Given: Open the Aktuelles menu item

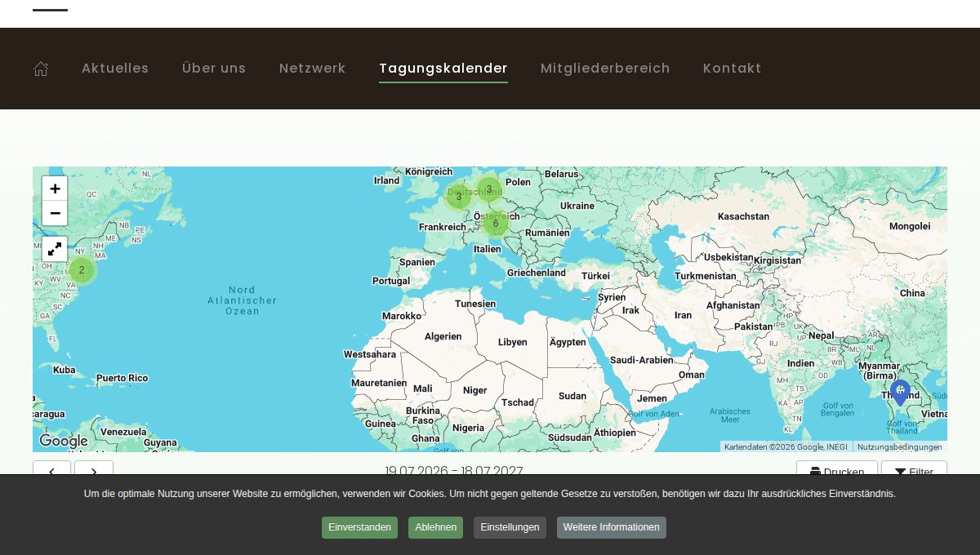Looking at the screenshot, I should [115, 69].
